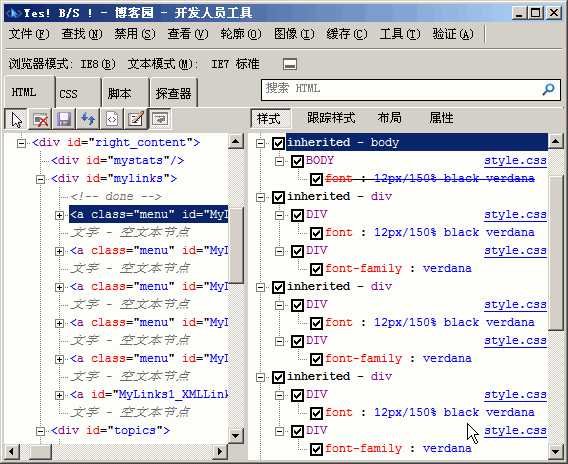Select the <!-- done --> comment row
The height and width of the screenshot is (464, 568).
pos(116,197)
